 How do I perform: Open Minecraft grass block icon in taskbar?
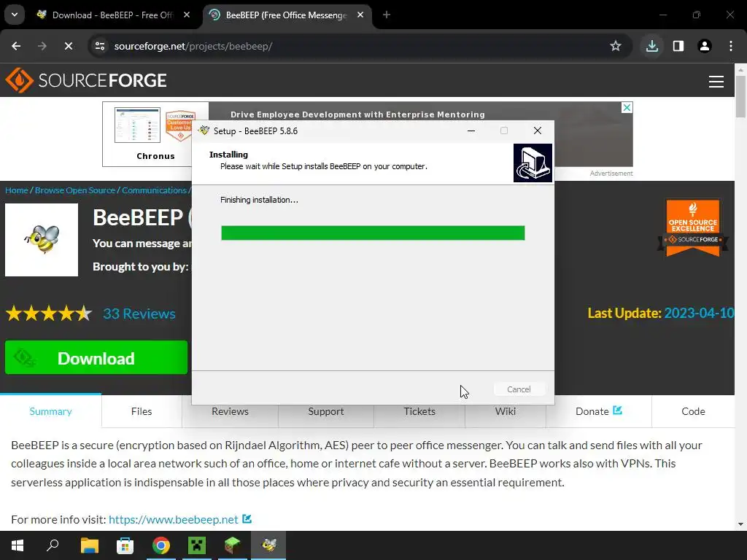[x=233, y=545]
